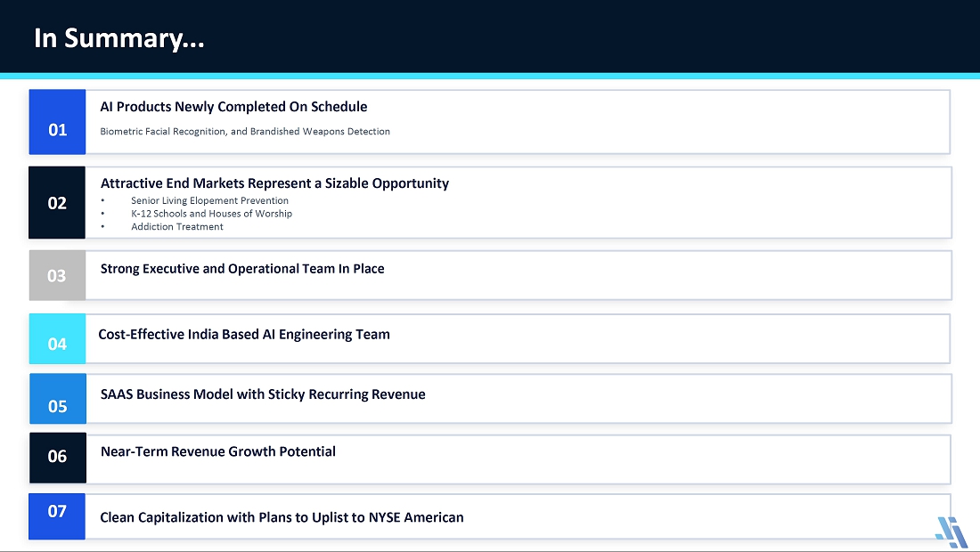
Task: Click the blue 05 number box
Action: click(x=58, y=398)
